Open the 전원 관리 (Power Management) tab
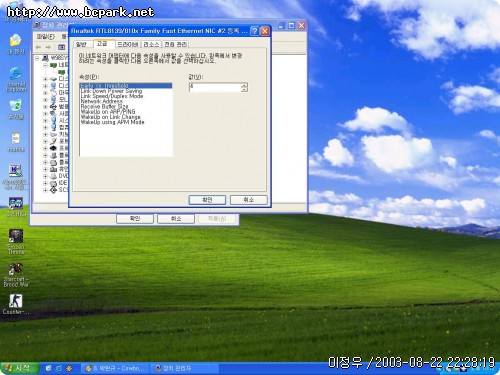Image resolution: width=500 pixels, height=375 pixels. (175, 44)
